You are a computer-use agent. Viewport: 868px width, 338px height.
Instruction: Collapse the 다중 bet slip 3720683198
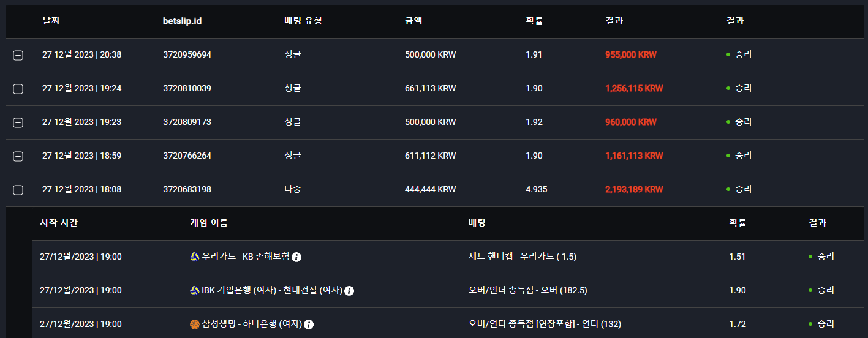(18, 190)
